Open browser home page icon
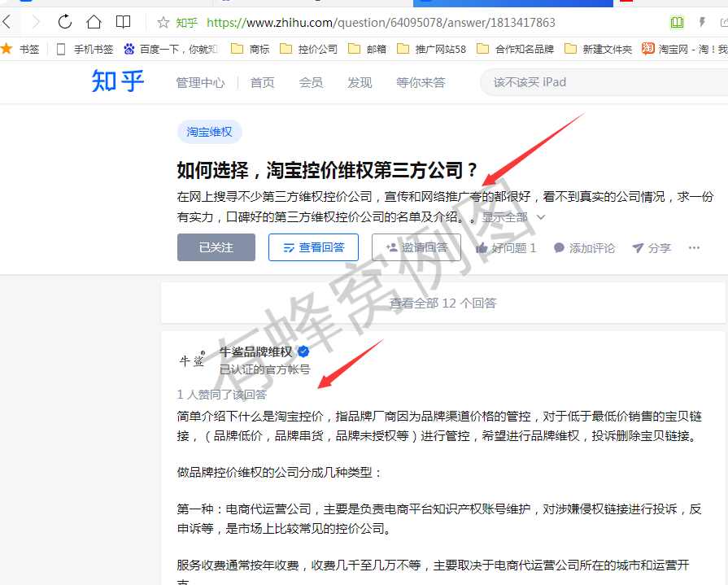Viewport: 728px width, 585px height. (94, 22)
